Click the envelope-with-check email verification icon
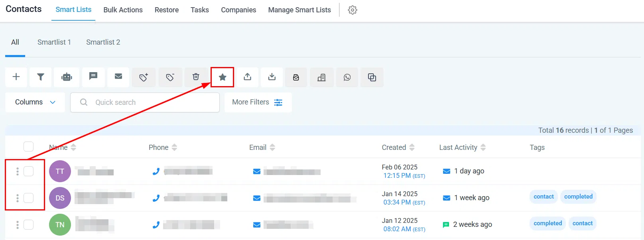Image resolution: width=644 pixels, height=240 pixels. click(x=296, y=77)
